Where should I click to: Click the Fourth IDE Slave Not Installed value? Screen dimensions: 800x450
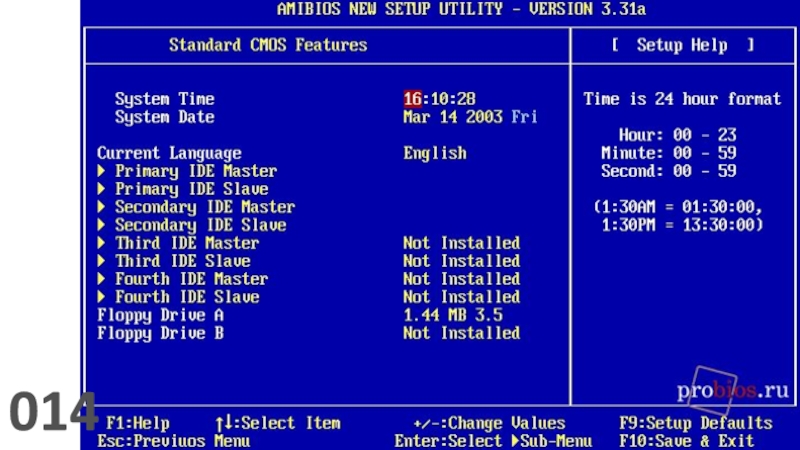pyautogui.click(x=462, y=296)
